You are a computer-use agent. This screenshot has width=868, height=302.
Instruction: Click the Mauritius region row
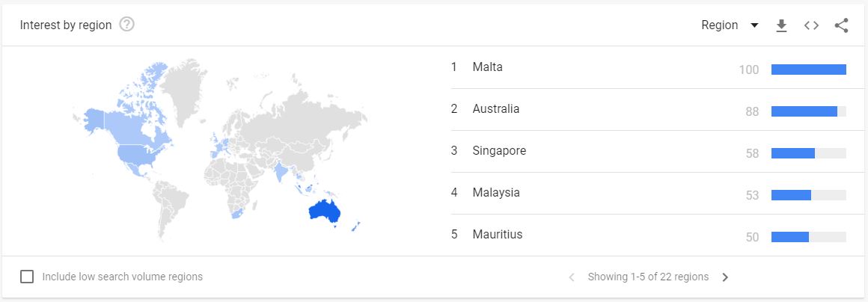tap(498, 235)
